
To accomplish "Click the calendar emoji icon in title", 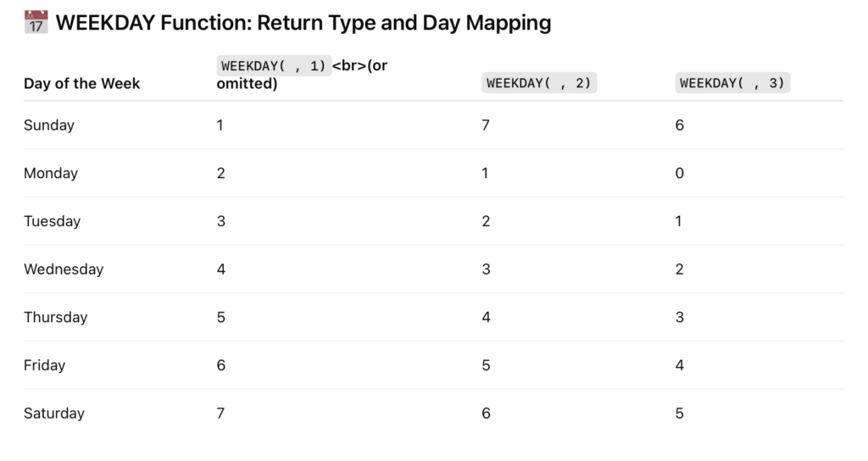I will [x=36, y=22].
